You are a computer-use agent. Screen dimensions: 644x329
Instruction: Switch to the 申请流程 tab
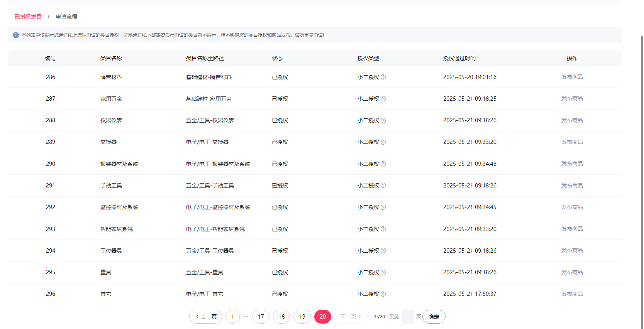66,17
